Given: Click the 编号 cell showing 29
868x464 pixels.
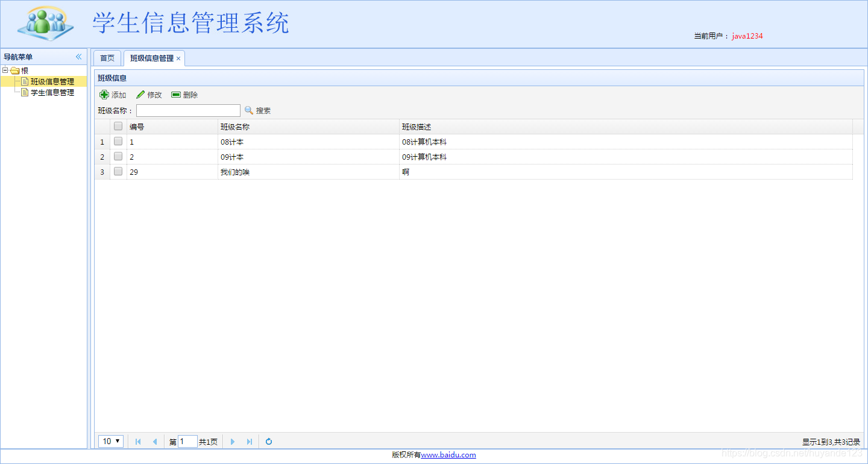Looking at the screenshot, I should pyautogui.click(x=172, y=172).
